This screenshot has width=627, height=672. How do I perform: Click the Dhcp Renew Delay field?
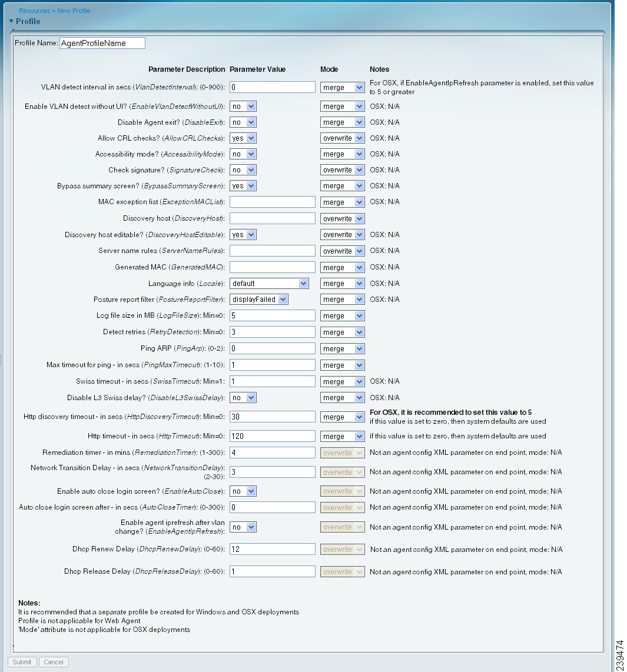click(273, 549)
